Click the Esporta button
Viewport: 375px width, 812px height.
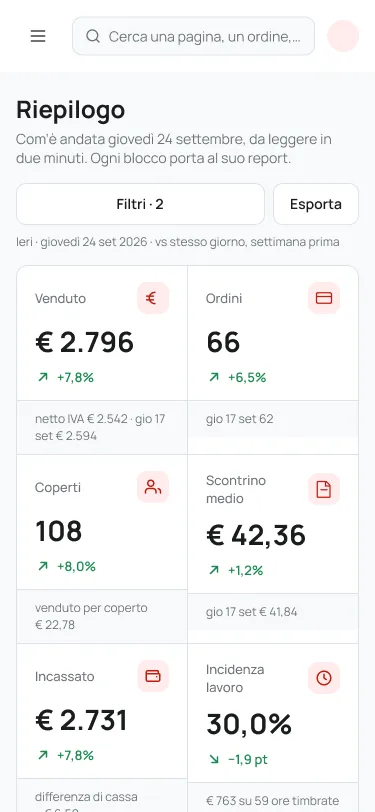point(316,204)
